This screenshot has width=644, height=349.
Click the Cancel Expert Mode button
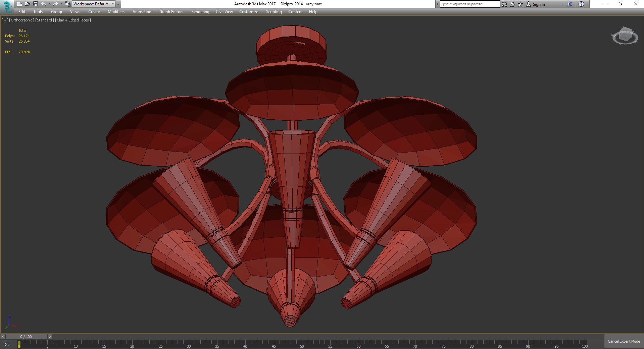[x=624, y=341]
